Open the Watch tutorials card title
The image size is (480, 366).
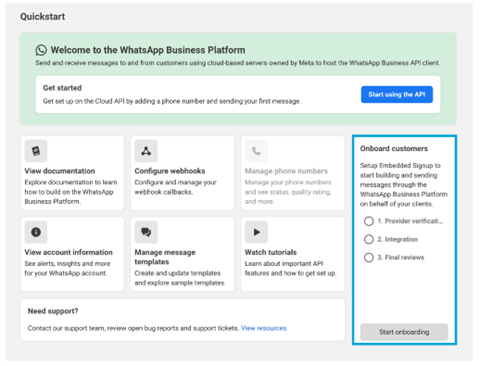click(271, 252)
